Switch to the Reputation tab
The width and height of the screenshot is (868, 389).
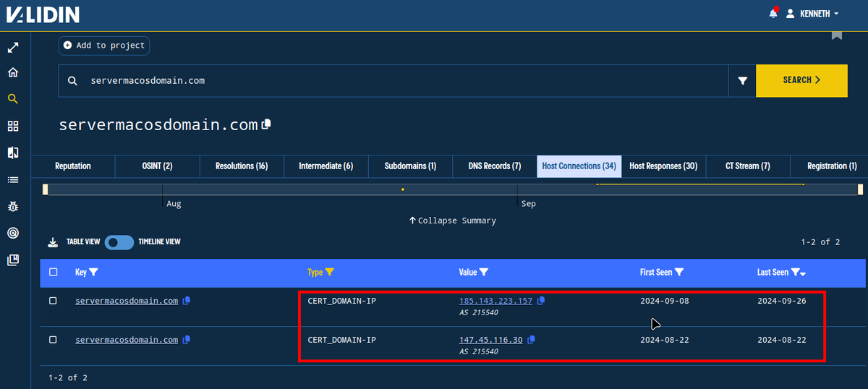point(73,166)
